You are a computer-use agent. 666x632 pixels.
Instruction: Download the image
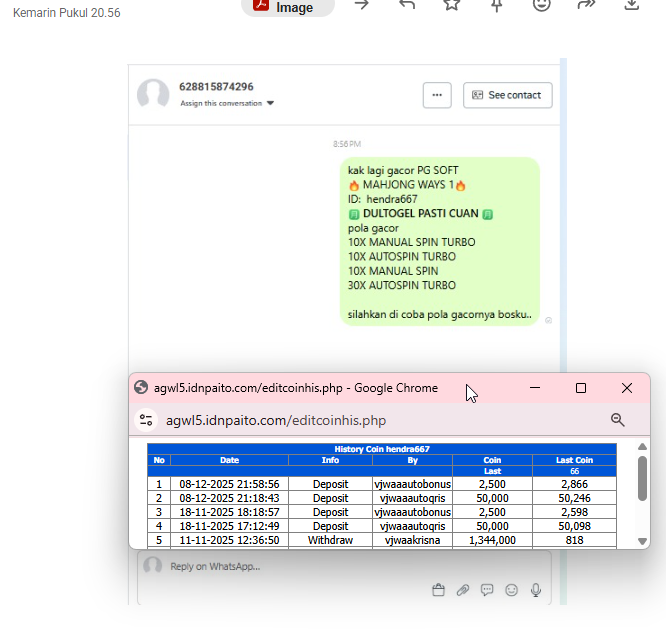632,5
